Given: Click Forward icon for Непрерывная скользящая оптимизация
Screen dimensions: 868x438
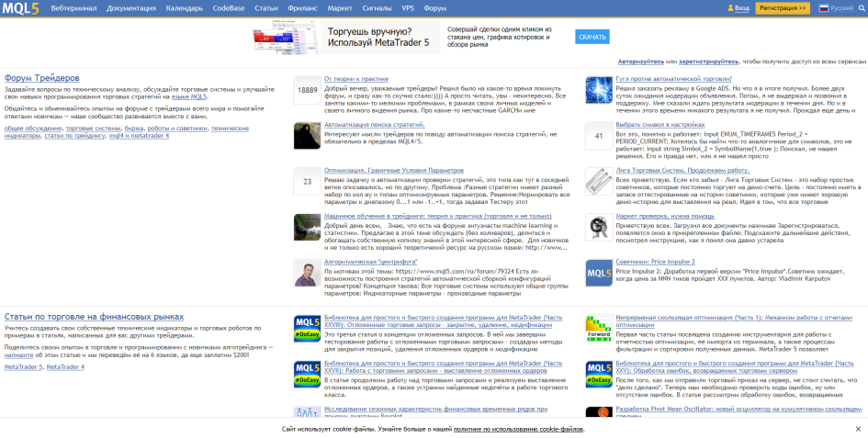Looking at the screenshot, I should (x=599, y=329).
